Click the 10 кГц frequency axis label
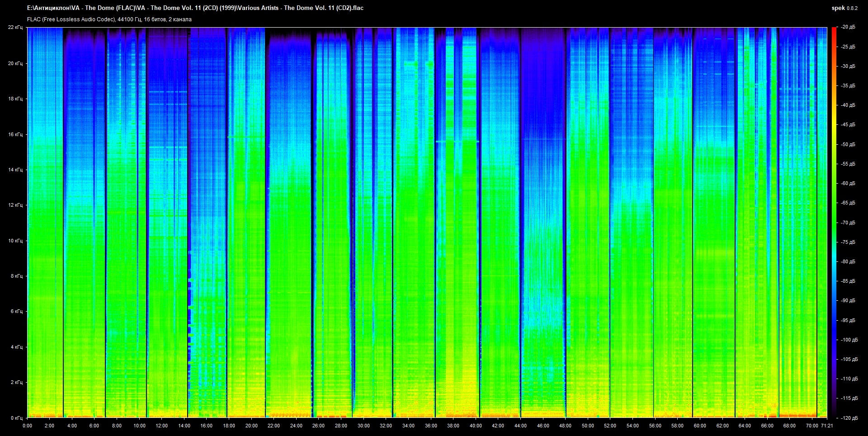This screenshot has height=436, width=868. click(x=15, y=241)
